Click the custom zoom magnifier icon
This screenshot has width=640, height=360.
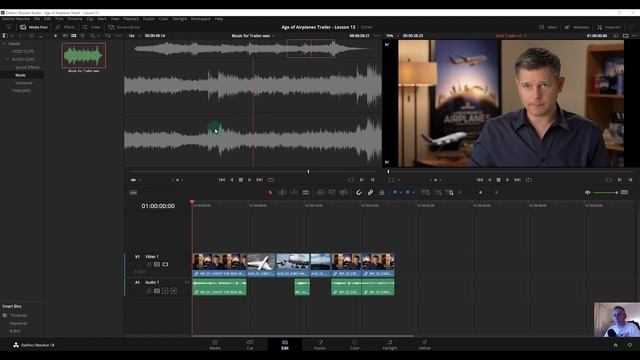(x=449, y=192)
